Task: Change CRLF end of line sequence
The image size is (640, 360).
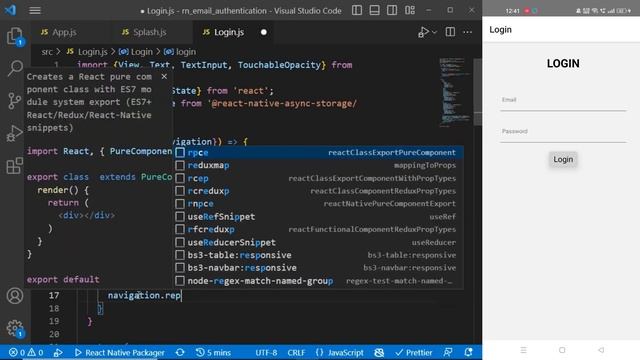Action: (296, 352)
